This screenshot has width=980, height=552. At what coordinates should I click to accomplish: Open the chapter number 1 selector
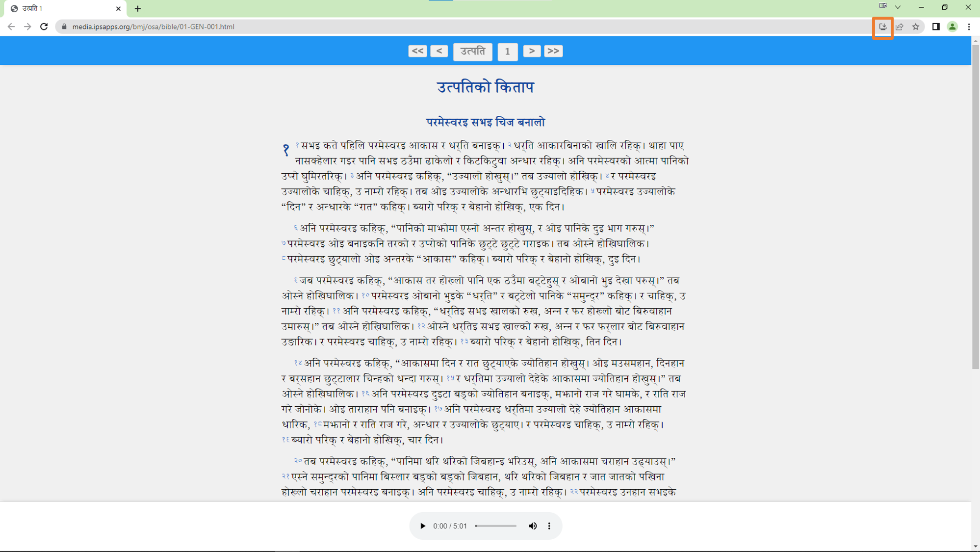click(x=507, y=51)
